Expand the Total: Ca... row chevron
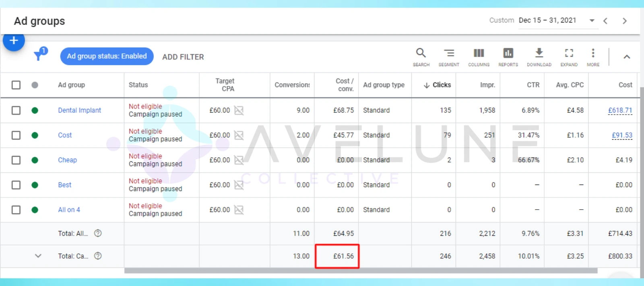This screenshot has width=644, height=286. [x=38, y=256]
